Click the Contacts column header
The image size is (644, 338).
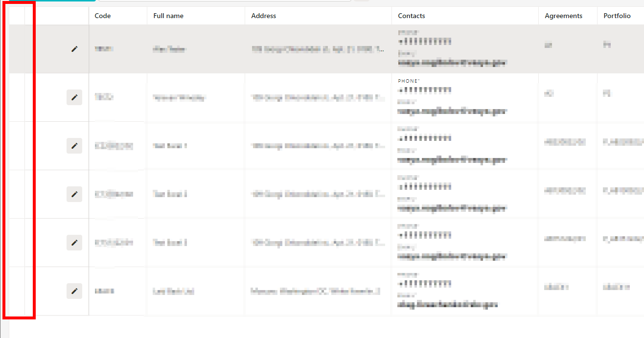click(412, 16)
